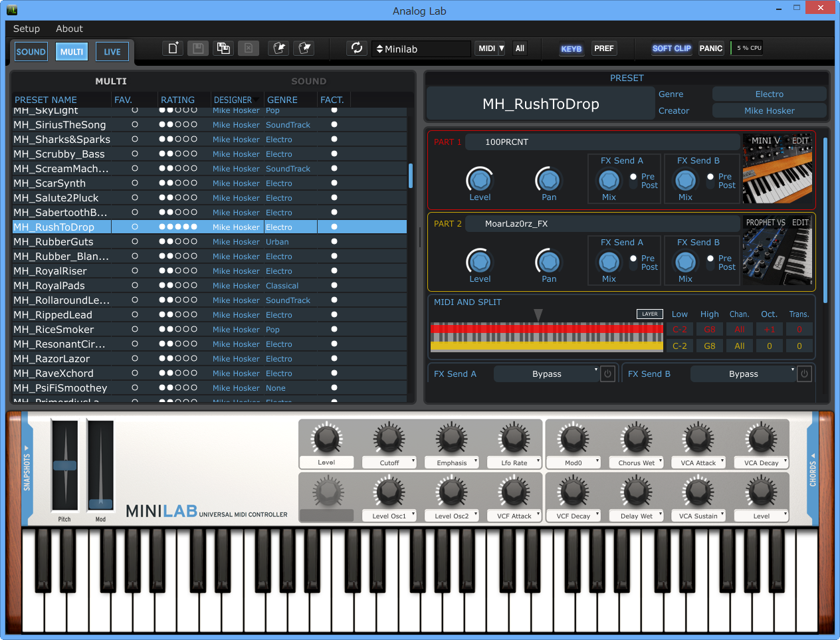Open the MIDI dropdown
This screenshot has width=840, height=640.
click(490, 49)
